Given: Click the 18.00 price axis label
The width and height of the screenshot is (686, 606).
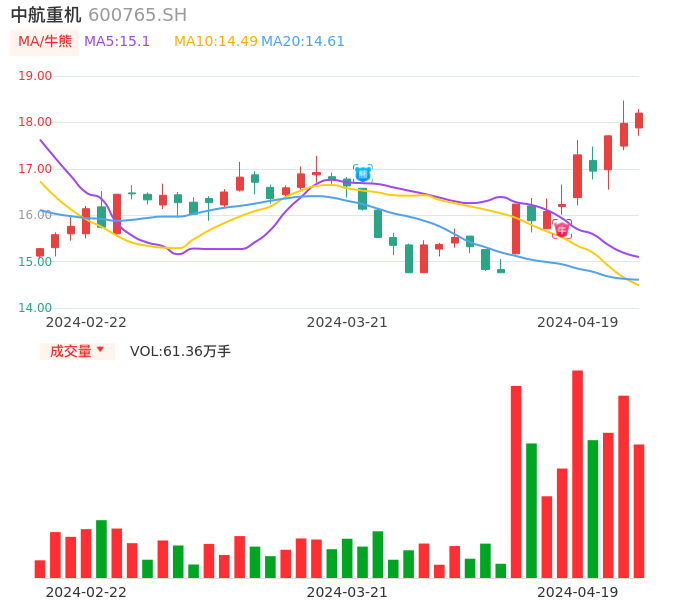Looking at the screenshot, I should 35,122.
